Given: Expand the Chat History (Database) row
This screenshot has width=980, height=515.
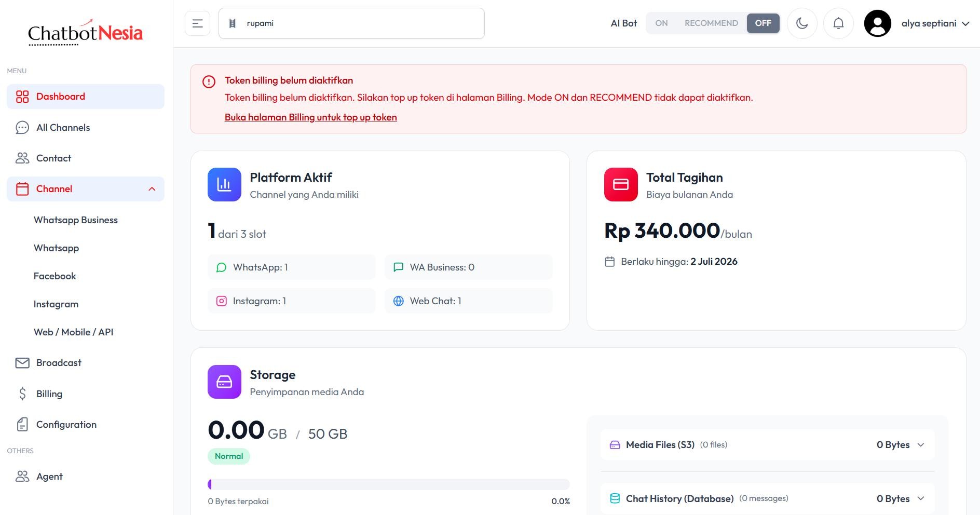Looking at the screenshot, I should [768, 499].
